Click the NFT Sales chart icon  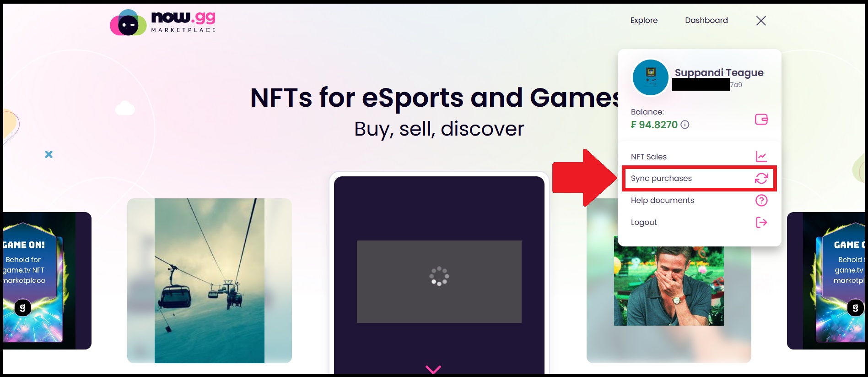761,157
